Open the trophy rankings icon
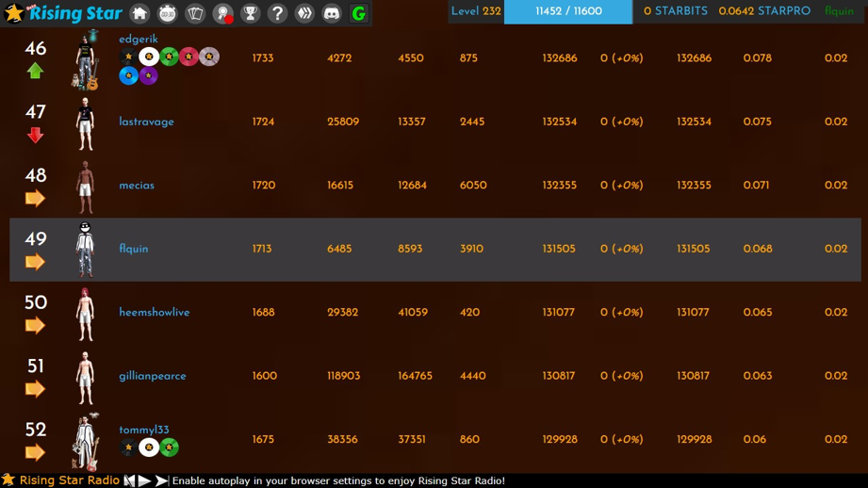The height and width of the screenshot is (488, 868). [250, 13]
